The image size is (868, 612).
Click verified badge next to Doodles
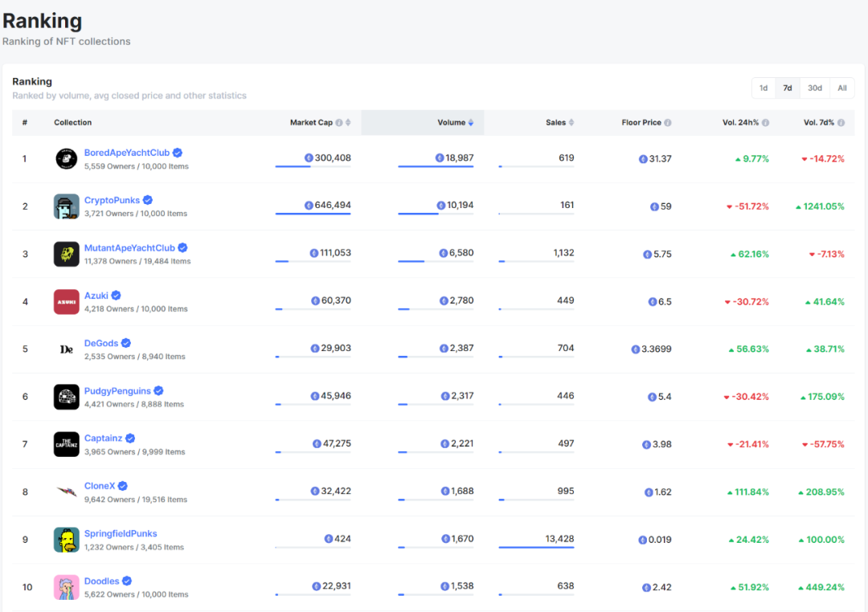(127, 581)
